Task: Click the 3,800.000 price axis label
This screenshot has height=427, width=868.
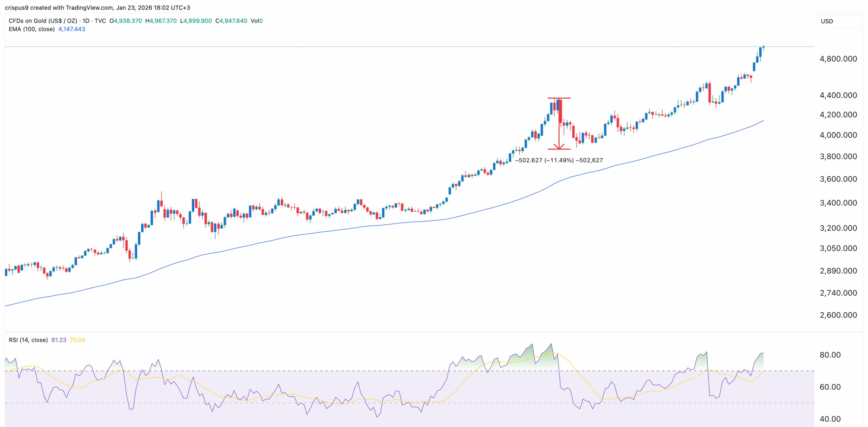Action: coord(838,156)
